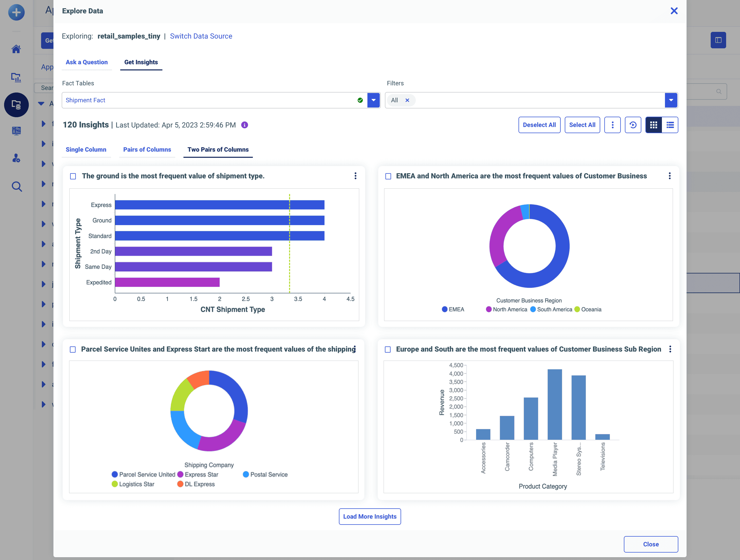740x560 pixels.
Task: Click the Filters input field
Action: click(x=531, y=100)
